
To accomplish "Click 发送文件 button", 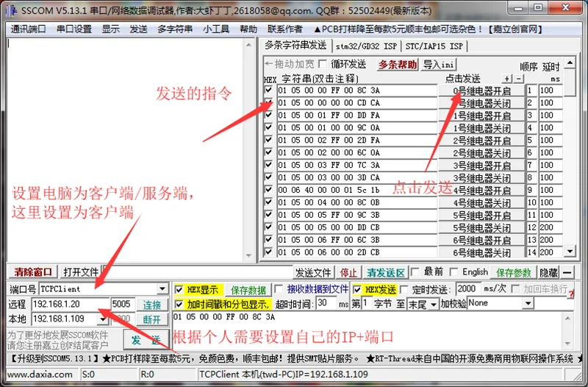I will coord(313,272).
